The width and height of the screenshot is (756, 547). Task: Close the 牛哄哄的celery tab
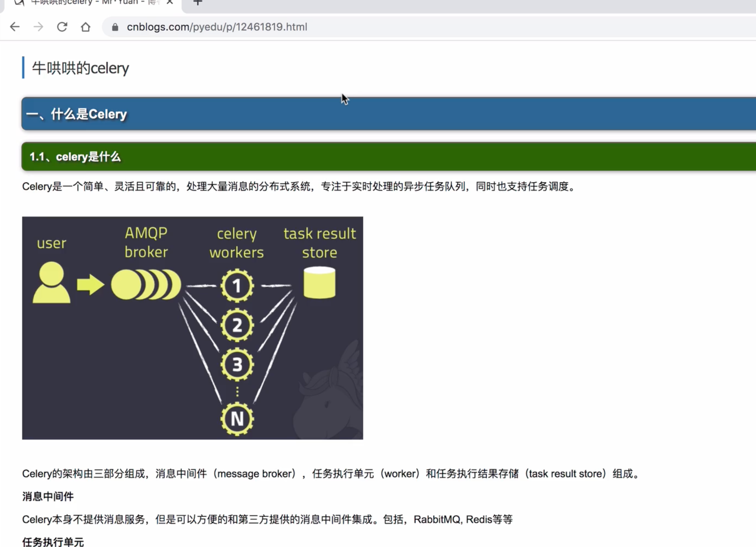[169, 2]
